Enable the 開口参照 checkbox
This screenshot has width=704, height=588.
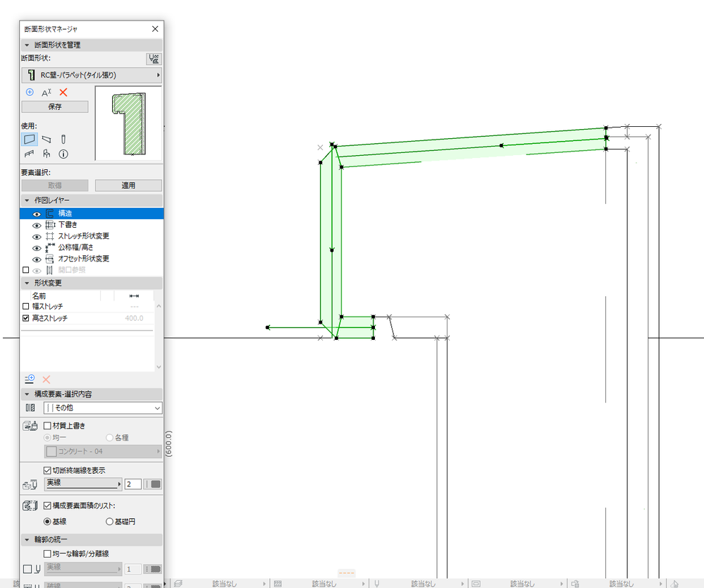click(26, 270)
